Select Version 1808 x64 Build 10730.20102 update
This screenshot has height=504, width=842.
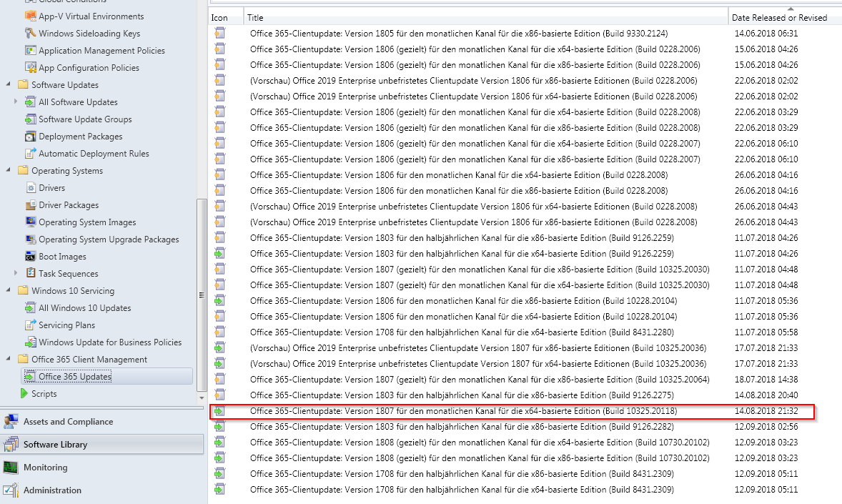coord(480,443)
